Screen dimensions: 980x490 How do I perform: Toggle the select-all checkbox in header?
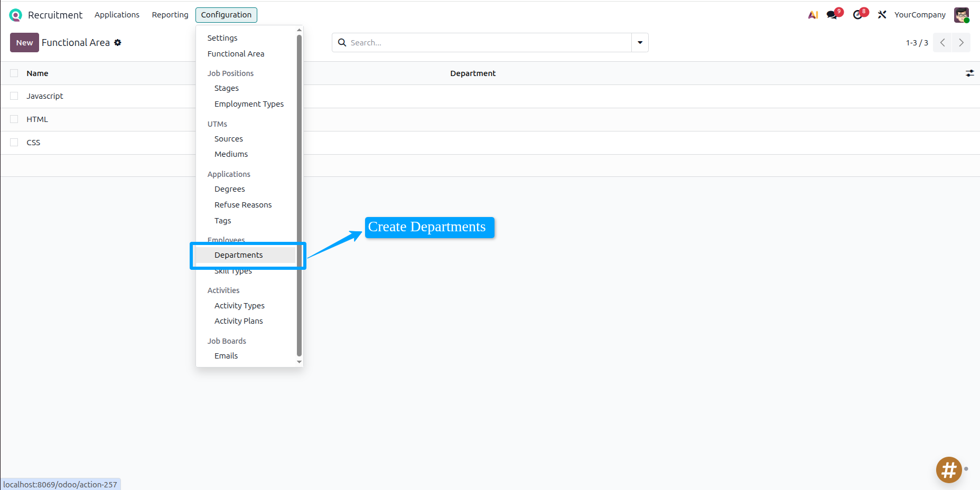pos(14,73)
